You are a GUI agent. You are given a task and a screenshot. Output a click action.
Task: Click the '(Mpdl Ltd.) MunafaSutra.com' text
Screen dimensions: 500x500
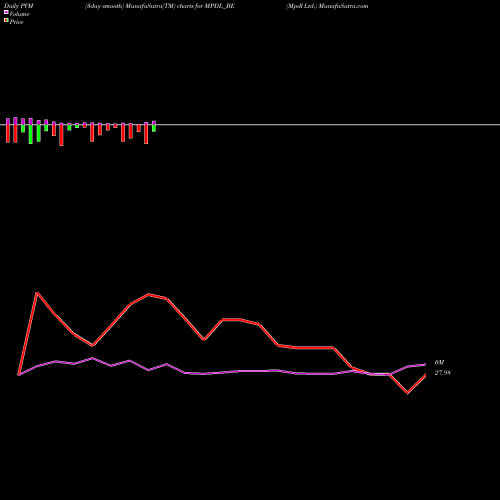click(327, 6)
